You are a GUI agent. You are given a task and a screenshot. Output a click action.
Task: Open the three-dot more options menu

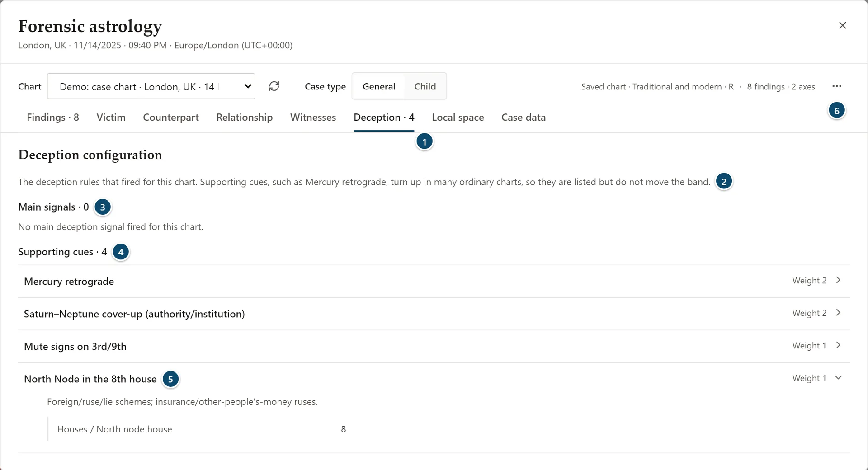coord(837,86)
